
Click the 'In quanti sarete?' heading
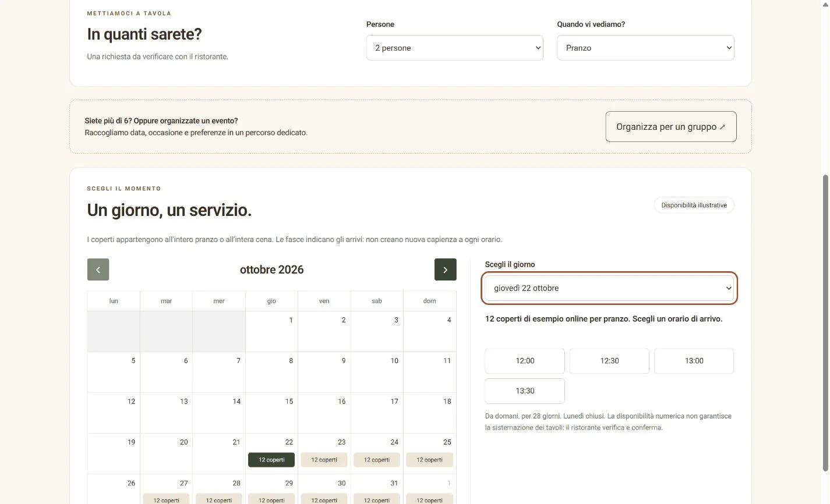(144, 34)
